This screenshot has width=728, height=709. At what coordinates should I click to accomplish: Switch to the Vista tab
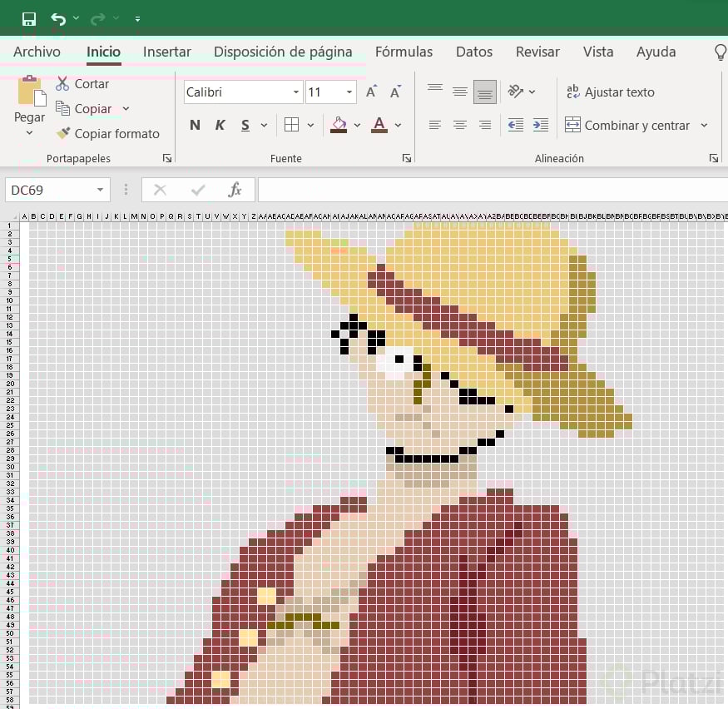[598, 52]
